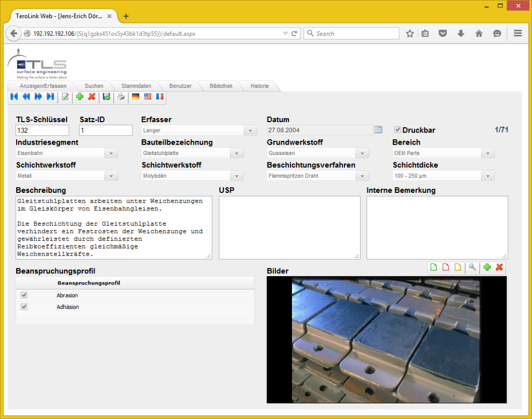The height and width of the screenshot is (419, 532).
Task: Expand the Beschichtungsverfahren dropdown
Action: [x=362, y=175]
